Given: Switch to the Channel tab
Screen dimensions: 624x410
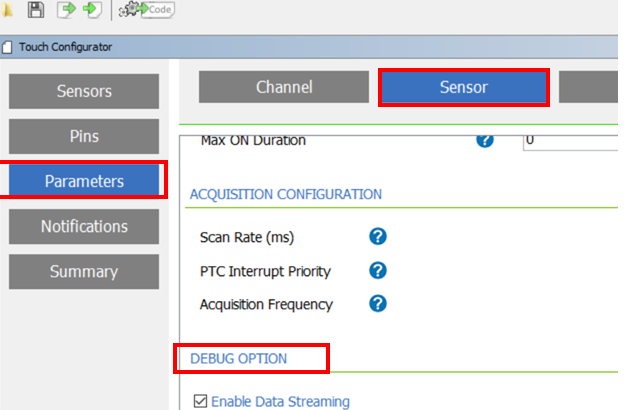Looking at the screenshot, I should click(284, 87).
